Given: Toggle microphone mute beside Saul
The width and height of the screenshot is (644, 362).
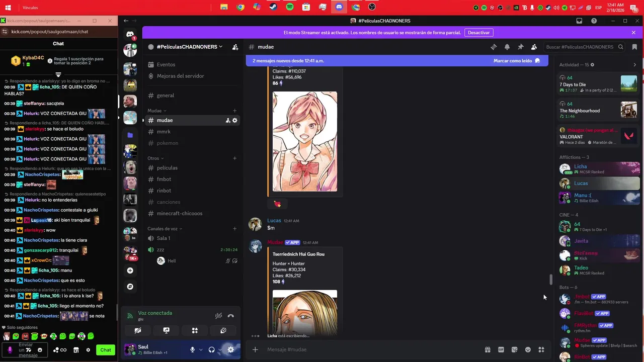Looking at the screenshot, I should click(192, 349).
